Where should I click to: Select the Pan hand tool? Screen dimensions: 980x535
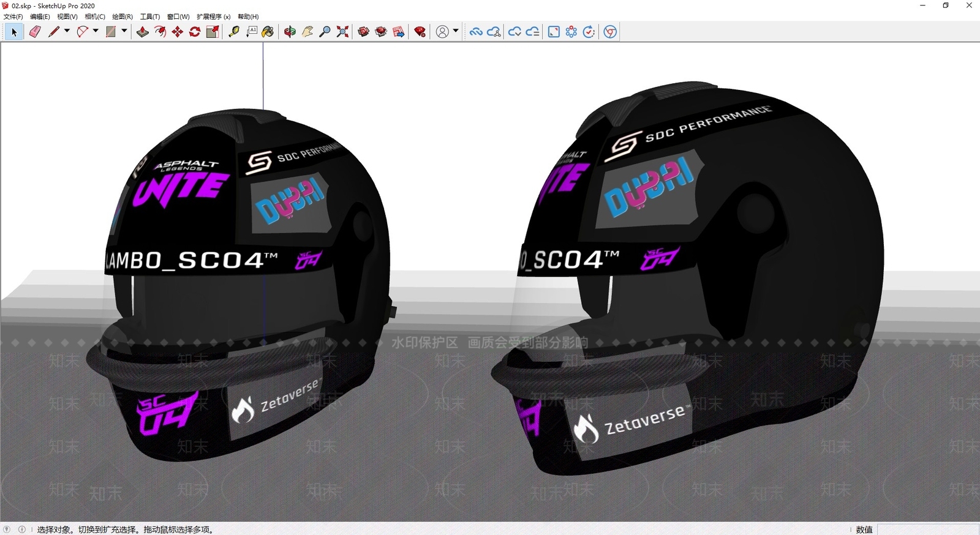[307, 32]
